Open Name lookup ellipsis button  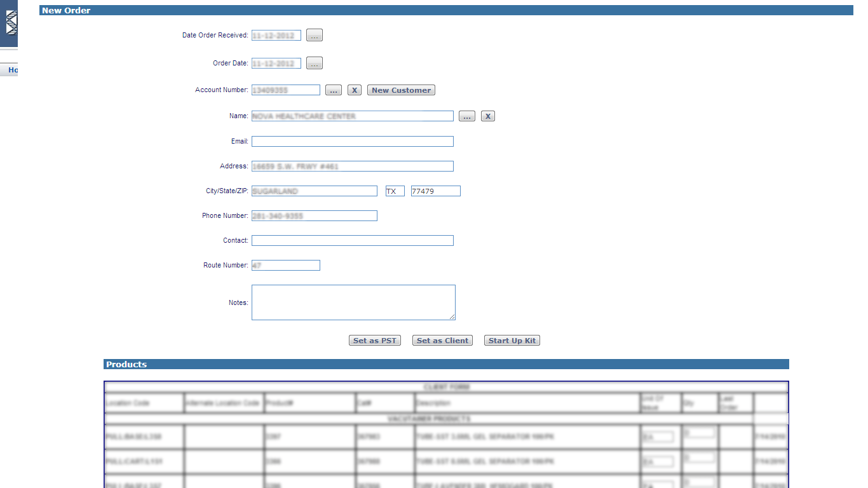click(467, 116)
